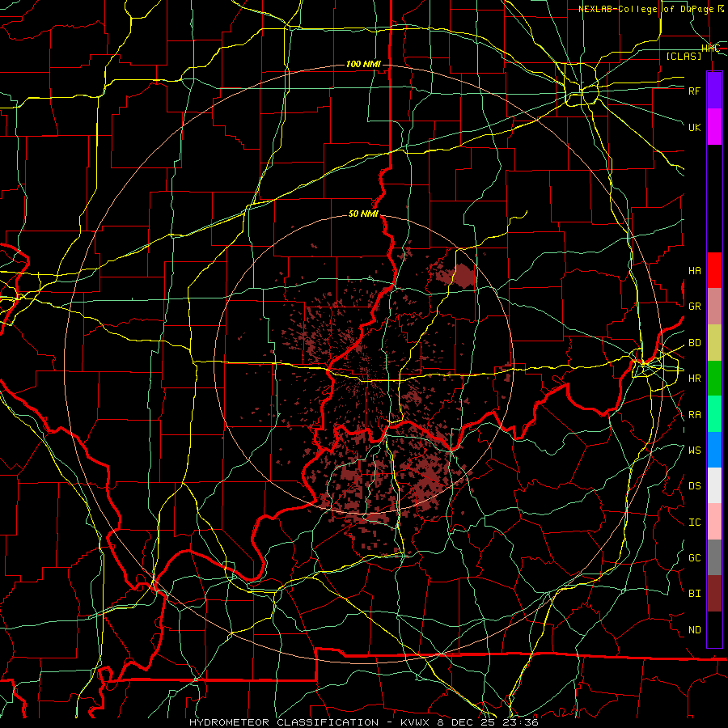728x728 pixels.
Task: Click the RA legend label
Action: point(694,415)
